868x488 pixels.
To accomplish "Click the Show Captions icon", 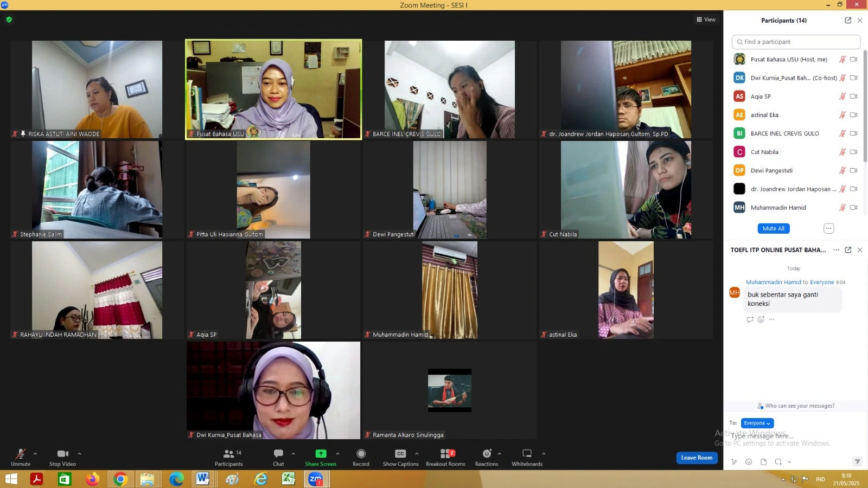I will point(400,454).
